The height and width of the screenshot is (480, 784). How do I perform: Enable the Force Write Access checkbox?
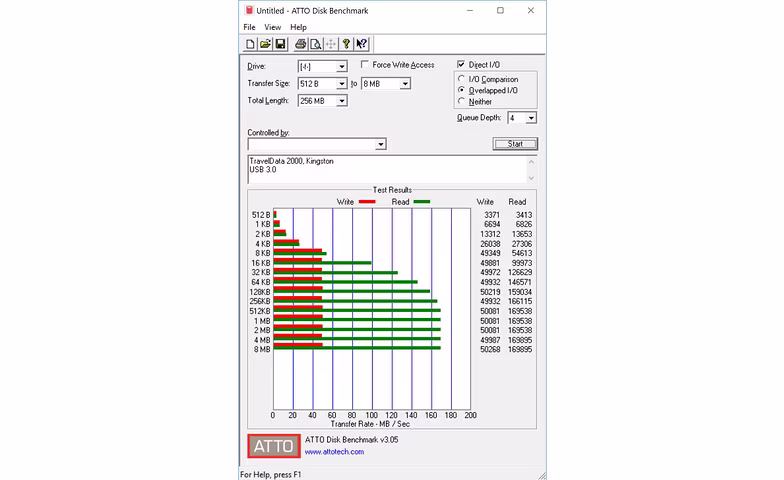(x=364, y=64)
